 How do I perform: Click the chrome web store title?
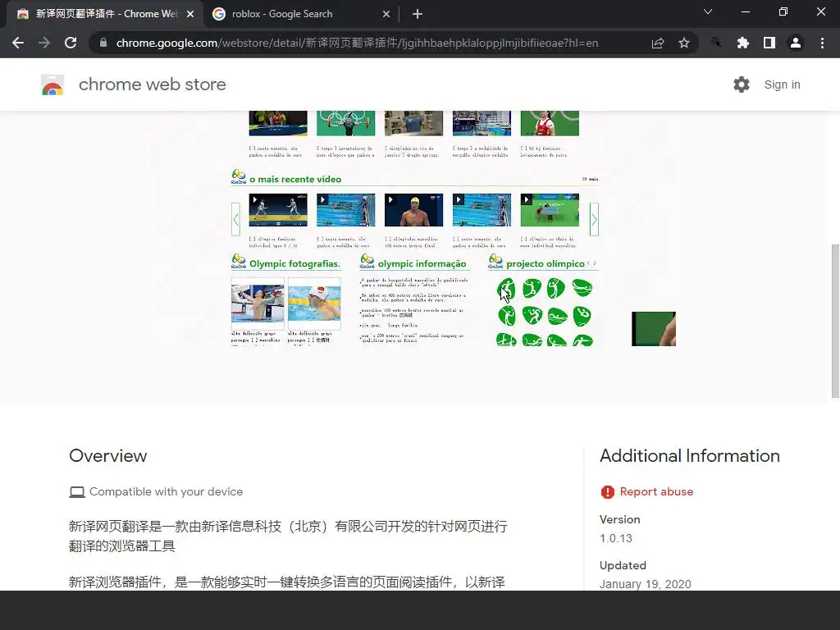pos(152,84)
